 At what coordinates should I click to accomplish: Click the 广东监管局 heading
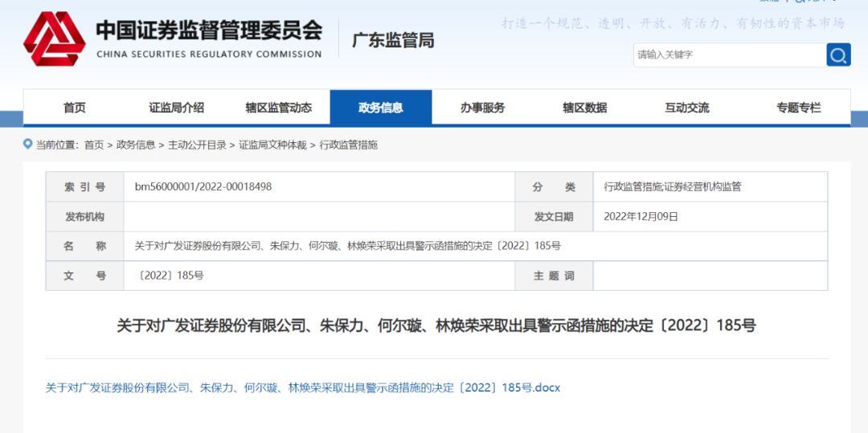[393, 40]
